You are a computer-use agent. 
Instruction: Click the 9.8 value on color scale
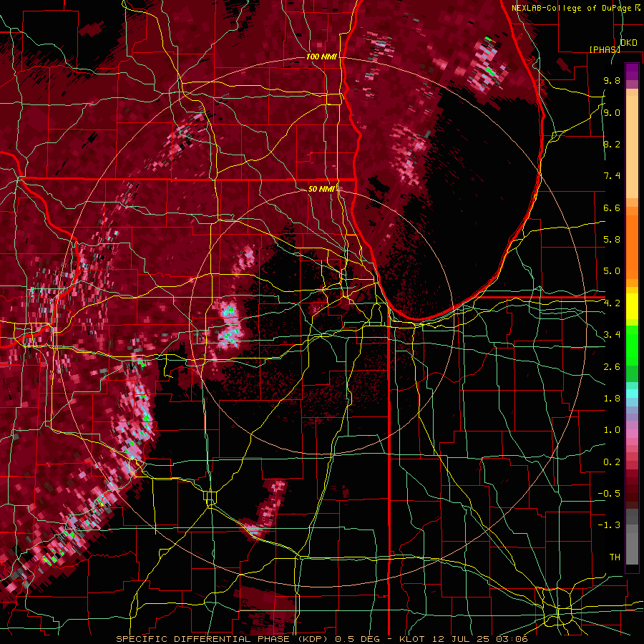point(612,80)
